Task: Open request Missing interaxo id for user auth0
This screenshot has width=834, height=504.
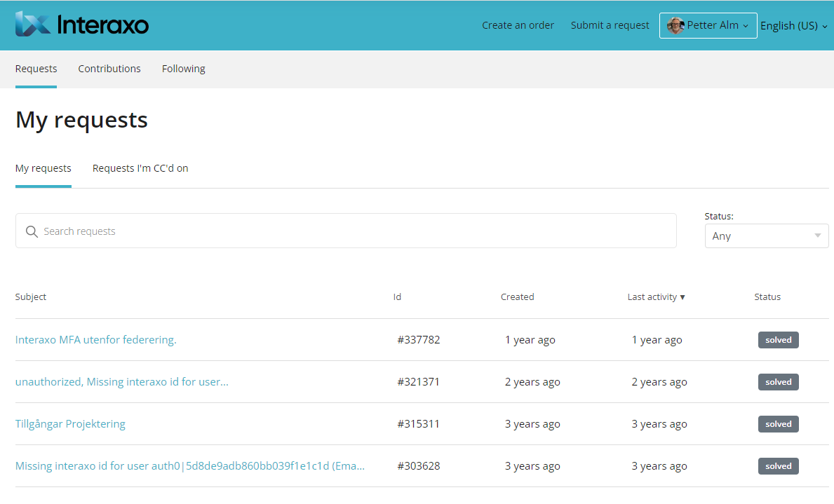Action: [x=190, y=465]
